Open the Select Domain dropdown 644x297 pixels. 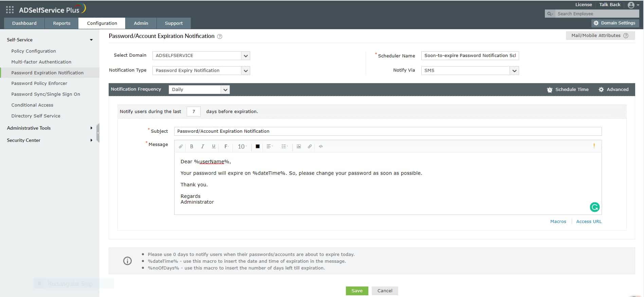[201, 56]
